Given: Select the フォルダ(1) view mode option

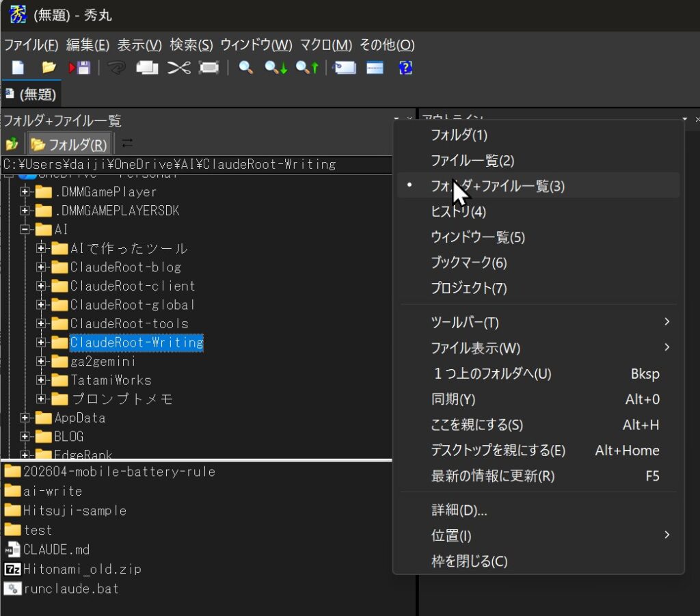Looking at the screenshot, I should point(459,135).
